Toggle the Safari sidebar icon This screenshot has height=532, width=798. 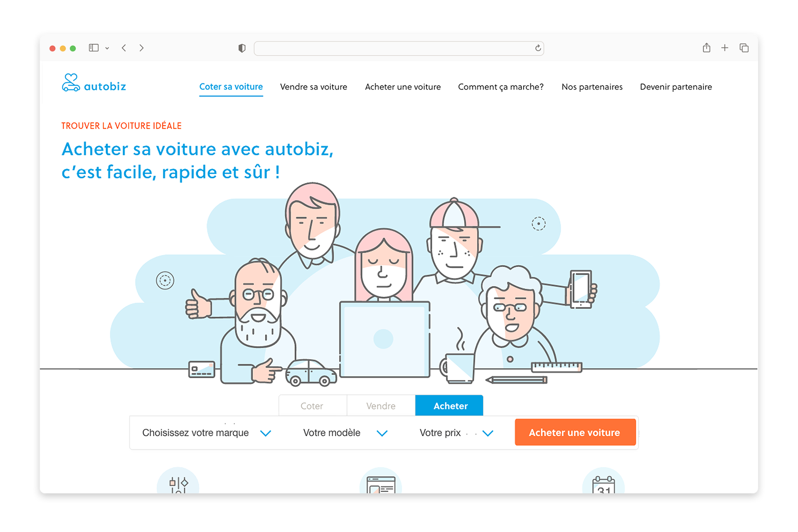tap(94, 48)
